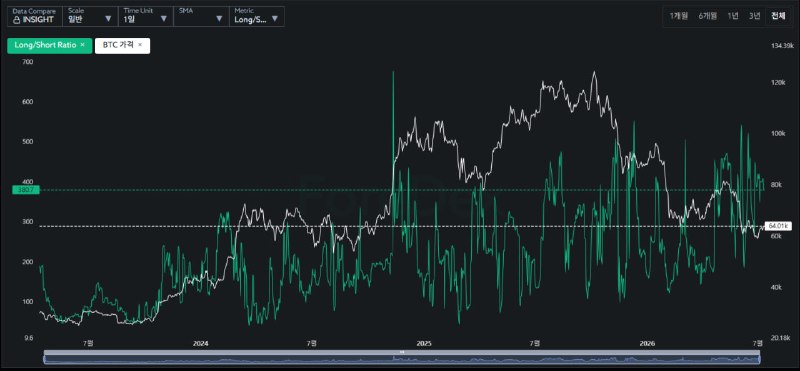The height and width of the screenshot is (371, 800).
Task: Select the 전체 range tab
Action: point(778,16)
